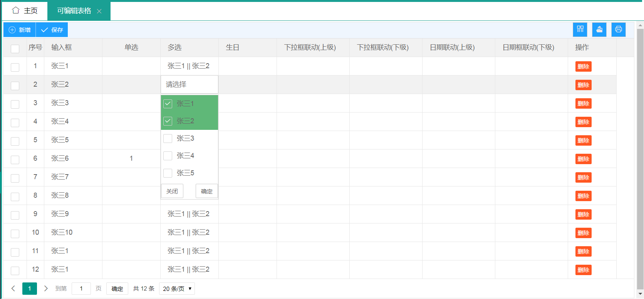Screen dimensions: 644x299
Task: Delete row 1 with 删除 button
Action: coord(584,66)
